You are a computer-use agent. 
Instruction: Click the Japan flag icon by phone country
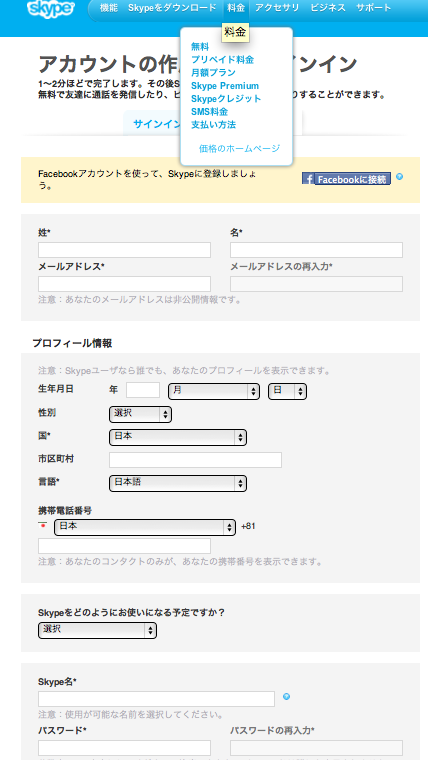(x=44, y=526)
